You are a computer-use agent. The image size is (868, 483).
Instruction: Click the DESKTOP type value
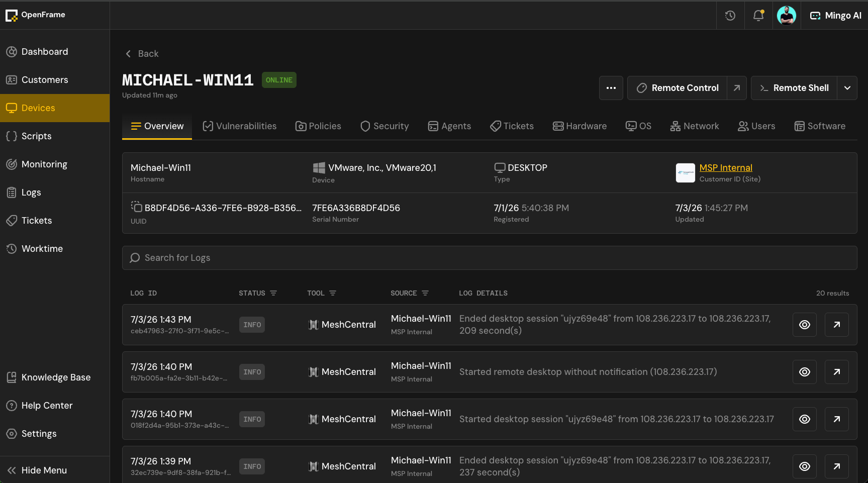coord(527,168)
